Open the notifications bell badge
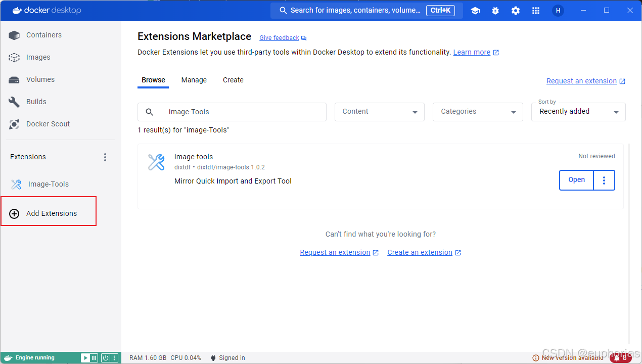 (x=620, y=358)
